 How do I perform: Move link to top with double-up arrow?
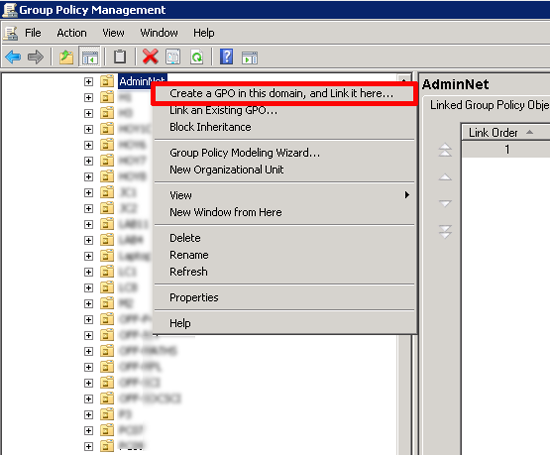coord(445,150)
